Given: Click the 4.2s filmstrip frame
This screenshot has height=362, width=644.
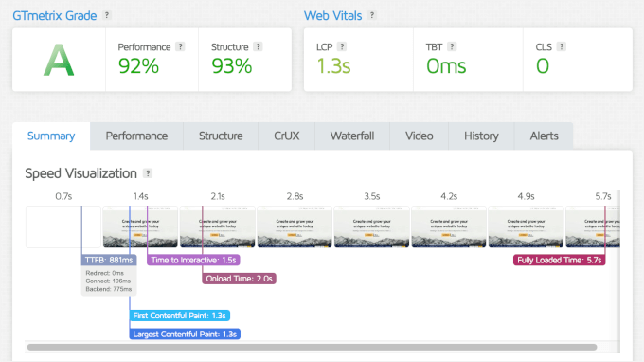Looking at the screenshot, I should [x=449, y=226].
